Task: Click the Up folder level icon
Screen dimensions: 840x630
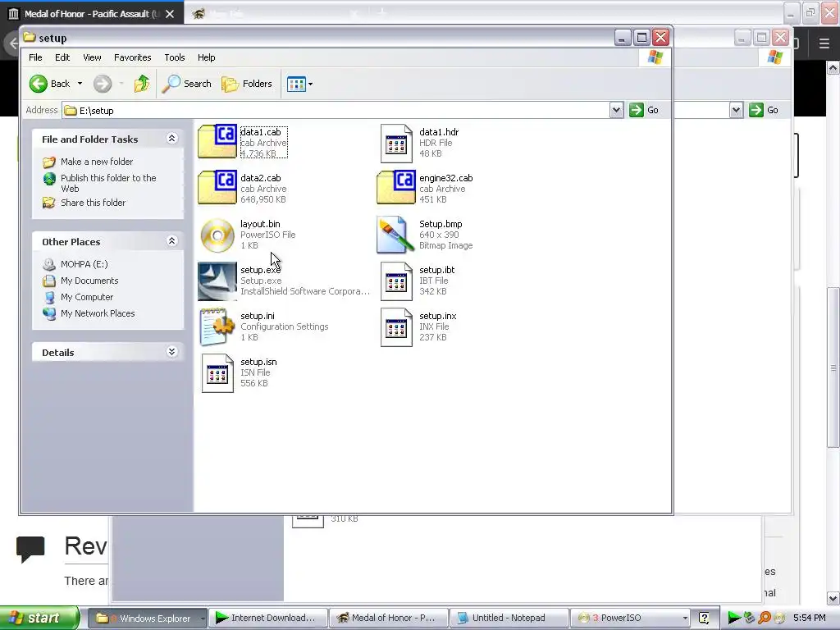Action: tap(142, 84)
